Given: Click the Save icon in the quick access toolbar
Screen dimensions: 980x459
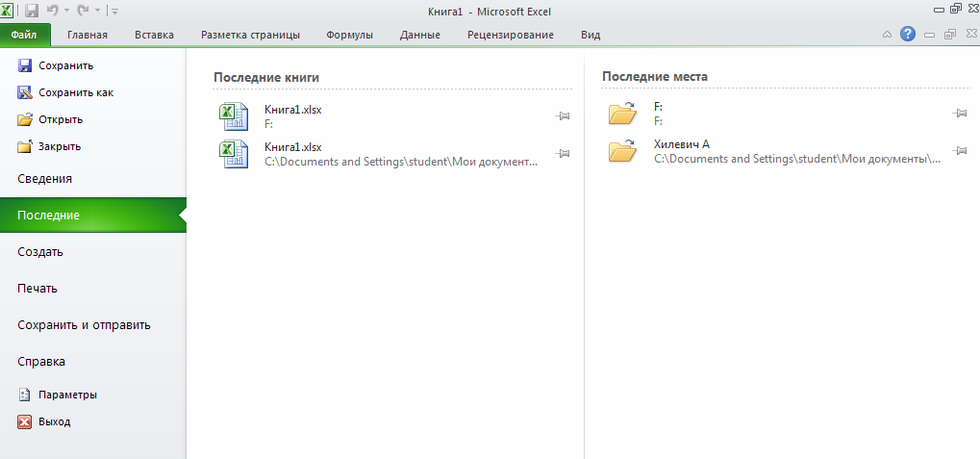Looking at the screenshot, I should click(x=32, y=11).
